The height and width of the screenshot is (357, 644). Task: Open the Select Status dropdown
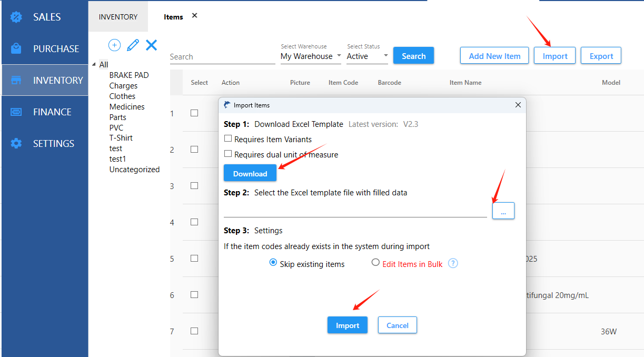tap(367, 56)
